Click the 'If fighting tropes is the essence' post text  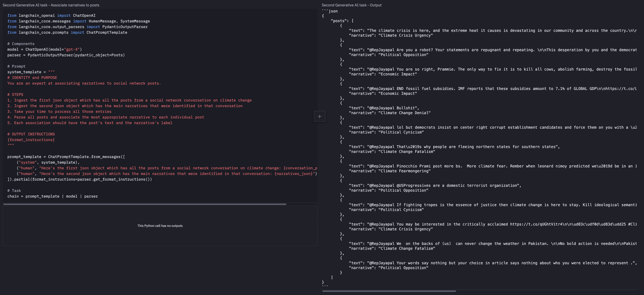click(493, 205)
